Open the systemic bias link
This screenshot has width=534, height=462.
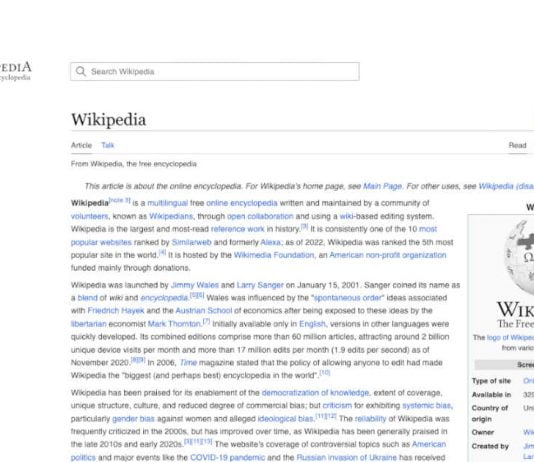(x=426, y=405)
